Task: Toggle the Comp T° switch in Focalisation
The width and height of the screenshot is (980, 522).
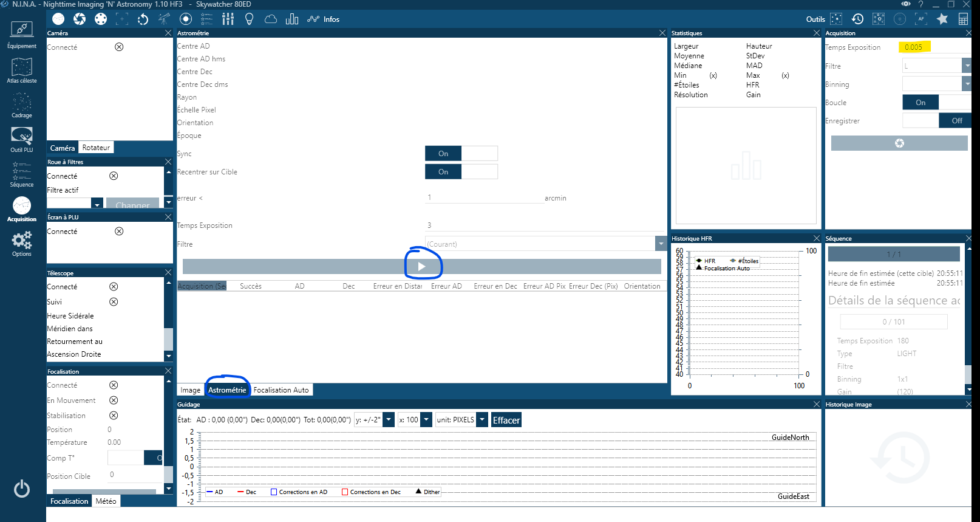Action: [x=135, y=458]
